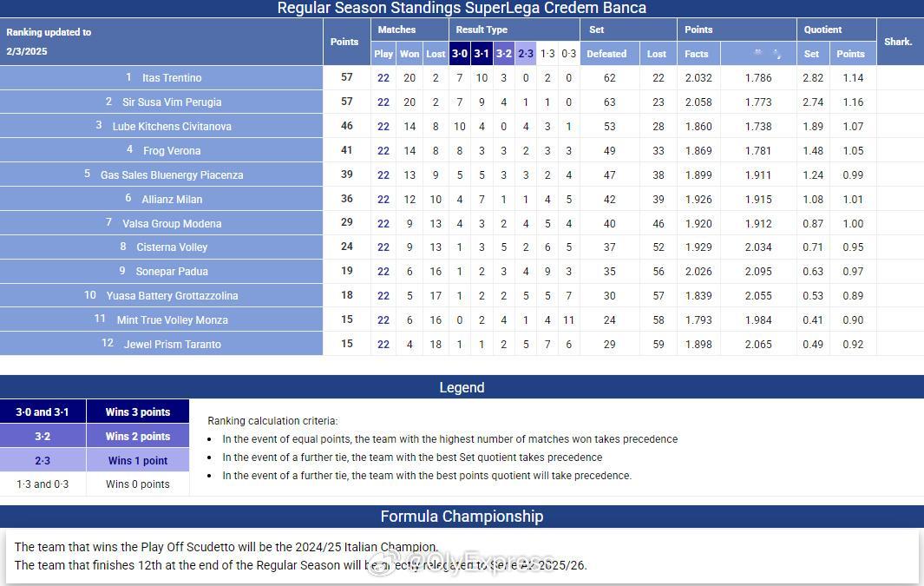Sort by the Play column header

[383, 54]
